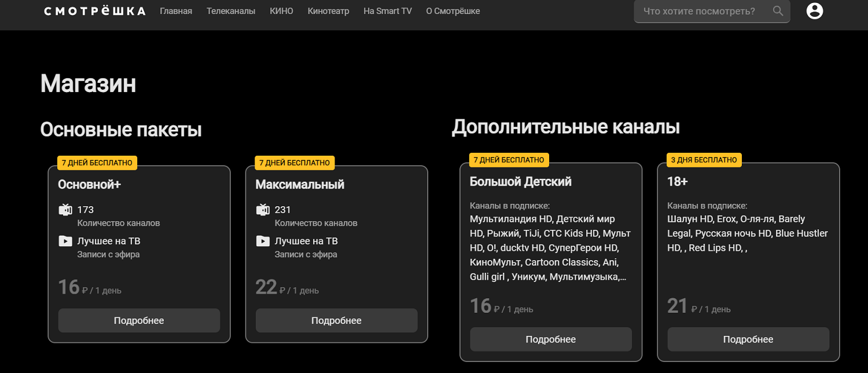Click channel list starting Мультиландия HD
Image resolution: width=868 pixels, height=373 pixels.
click(x=550, y=248)
